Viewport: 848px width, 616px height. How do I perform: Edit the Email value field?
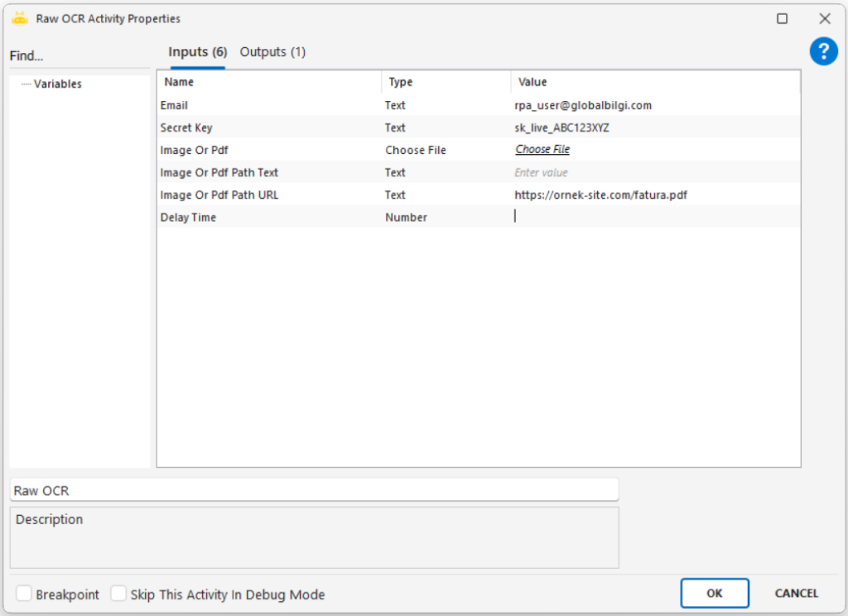pos(654,105)
